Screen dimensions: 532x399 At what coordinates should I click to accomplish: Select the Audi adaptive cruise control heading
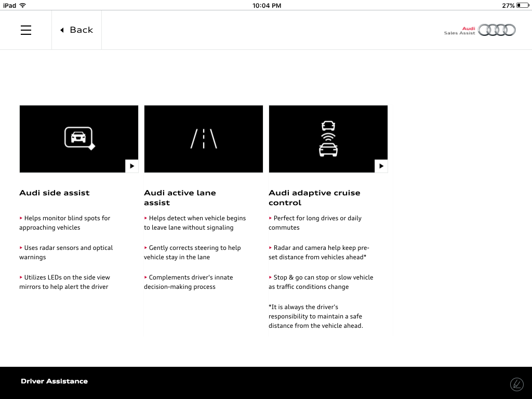(x=314, y=197)
